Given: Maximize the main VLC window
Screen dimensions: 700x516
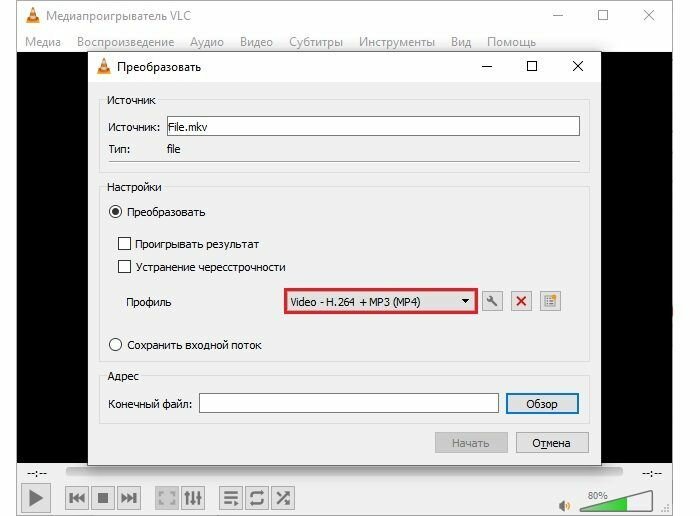Looking at the screenshot, I should coord(603,15).
